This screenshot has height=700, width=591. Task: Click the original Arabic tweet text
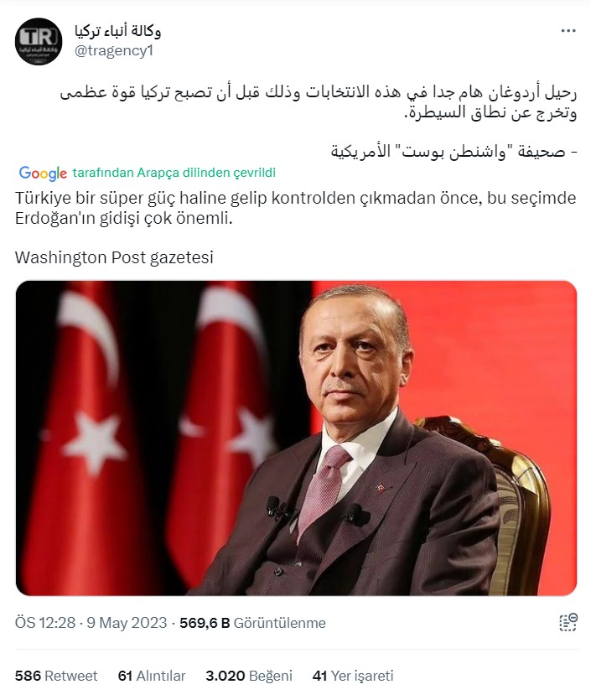319,102
